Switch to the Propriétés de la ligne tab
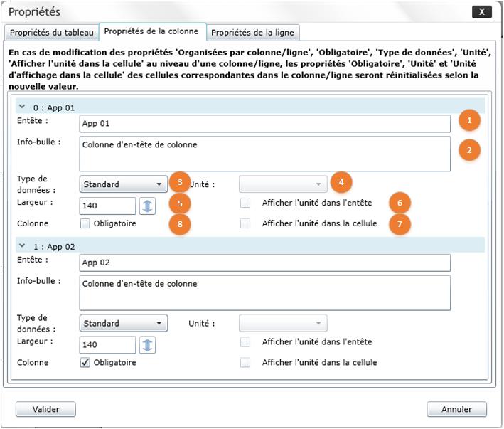The width and height of the screenshot is (504, 429). (x=252, y=33)
